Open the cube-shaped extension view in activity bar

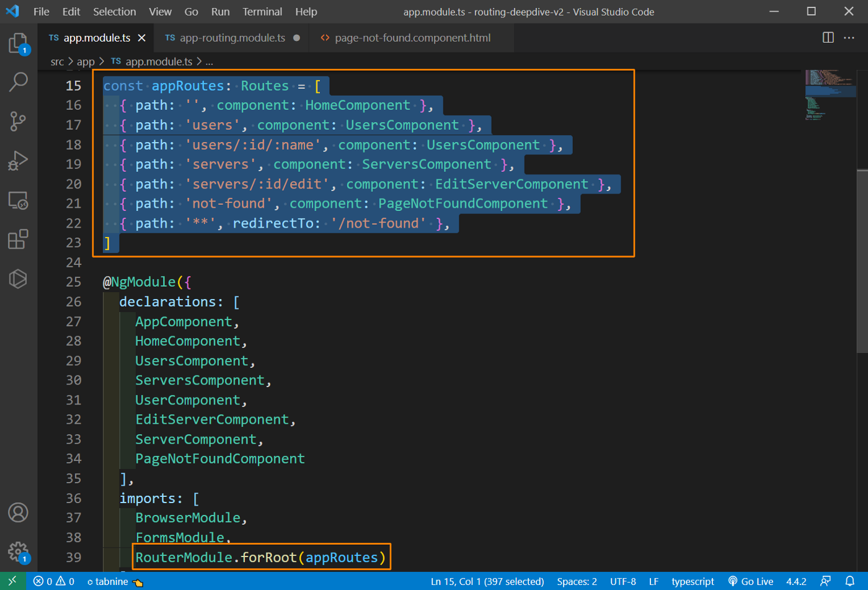coord(18,279)
